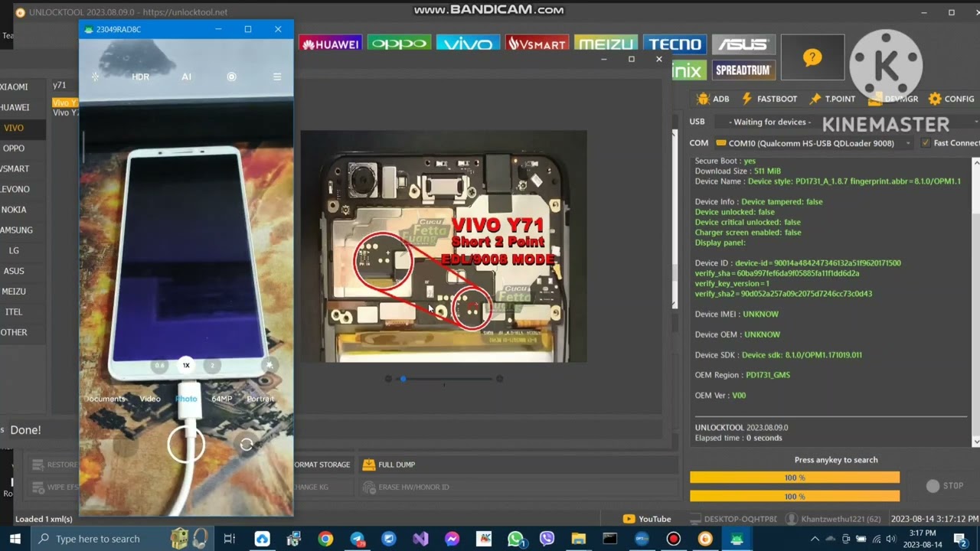The height and width of the screenshot is (551, 980).
Task: Click the STOP button
Action: (x=946, y=486)
